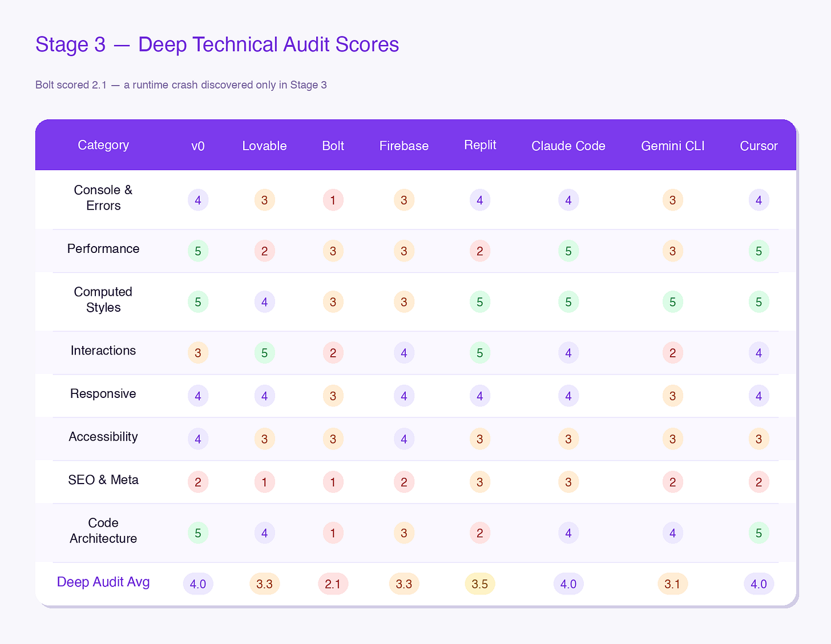Select Lovable's Computed Styles score 4

pyautogui.click(x=264, y=302)
